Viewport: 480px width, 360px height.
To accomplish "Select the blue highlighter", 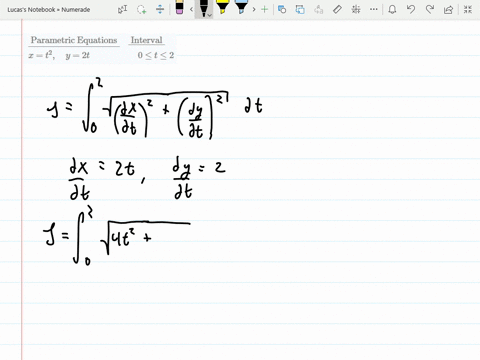I will (241, 8).
